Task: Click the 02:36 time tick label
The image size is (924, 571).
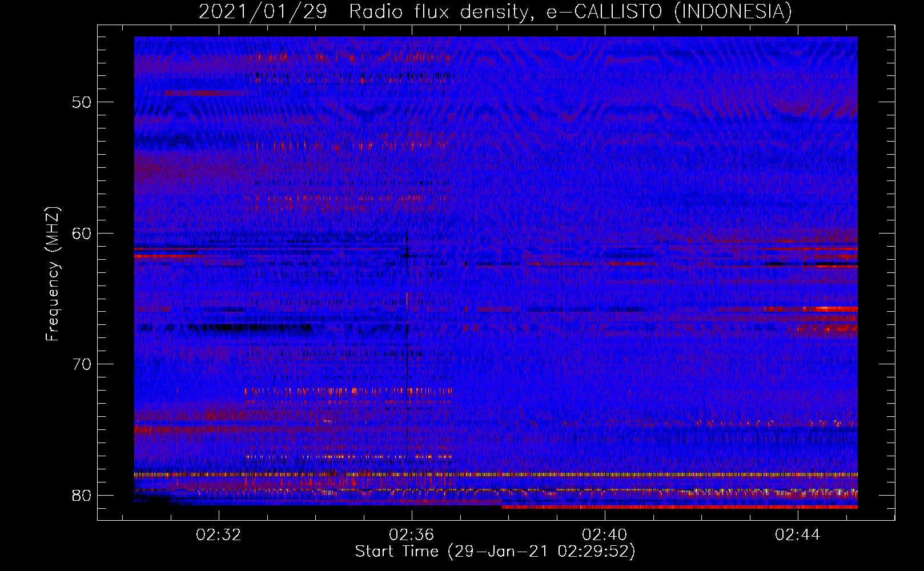Action: click(x=411, y=535)
